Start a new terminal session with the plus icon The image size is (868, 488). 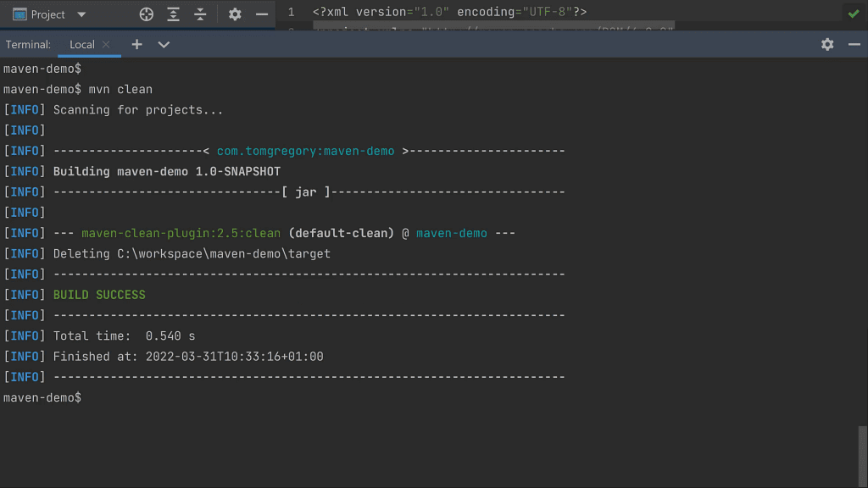[136, 44]
